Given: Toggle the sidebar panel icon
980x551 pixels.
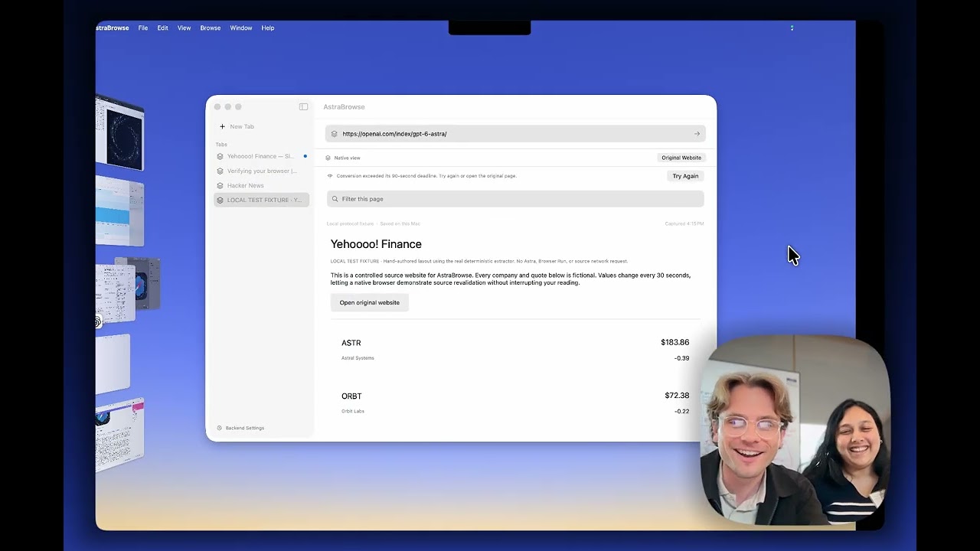Looking at the screenshot, I should (303, 106).
